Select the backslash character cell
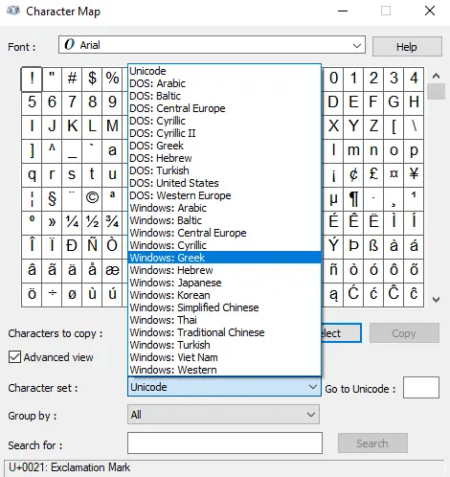 point(414,127)
